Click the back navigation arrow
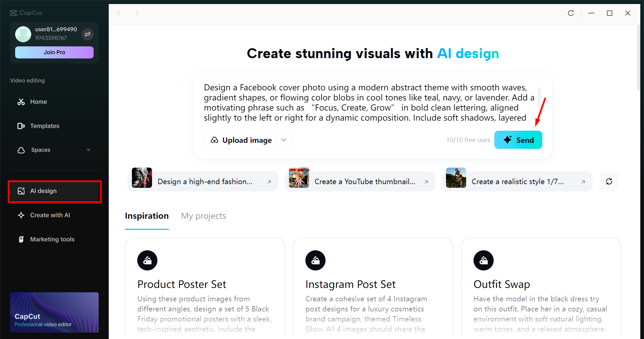 pyautogui.click(x=119, y=13)
